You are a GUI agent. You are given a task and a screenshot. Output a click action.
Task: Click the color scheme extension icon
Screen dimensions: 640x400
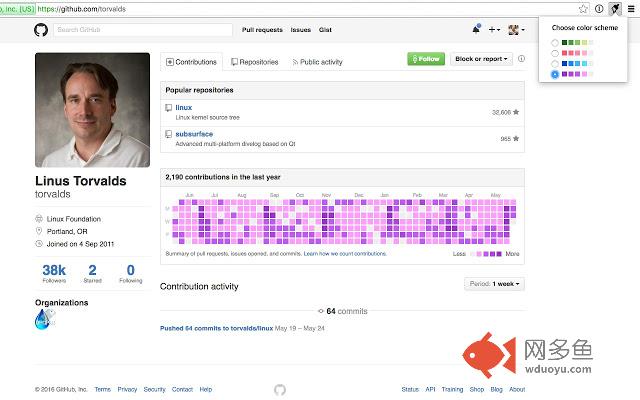click(x=615, y=9)
